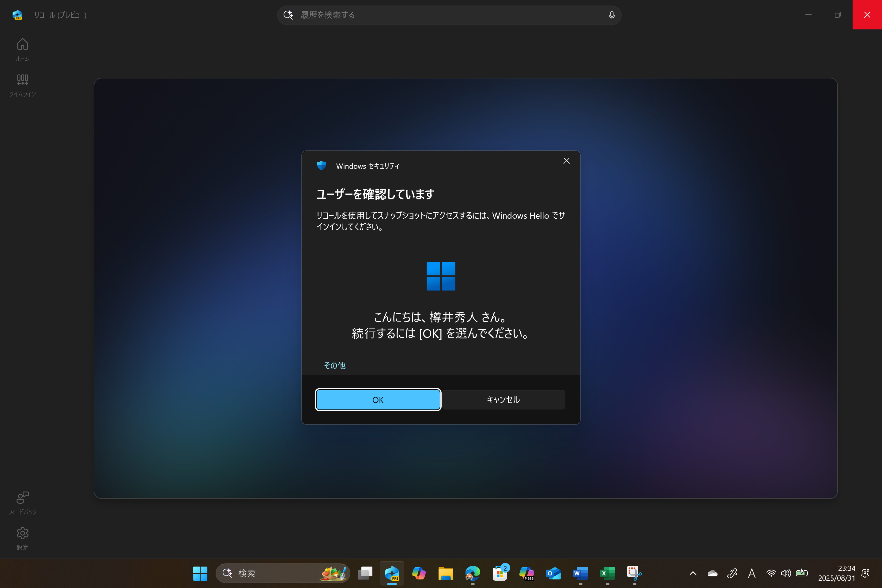Open OneDrive from the system tray
Screen dimensions: 882x588
pyautogui.click(x=712, y=574)
